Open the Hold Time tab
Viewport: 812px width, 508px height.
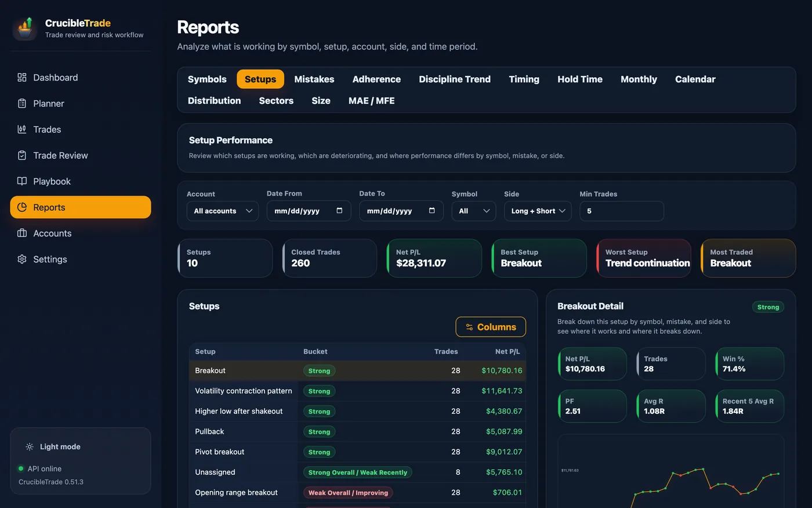[x=580, y=79]
